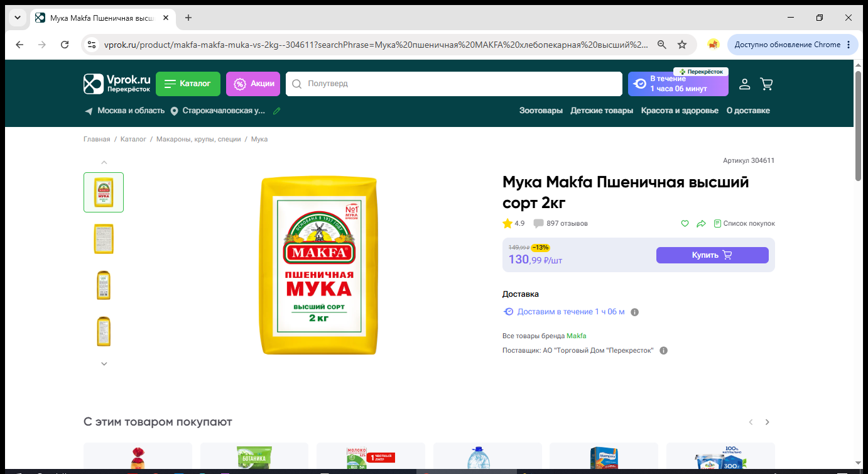Open the Каталог menu

pyautogui.click(x=188, y=84)
